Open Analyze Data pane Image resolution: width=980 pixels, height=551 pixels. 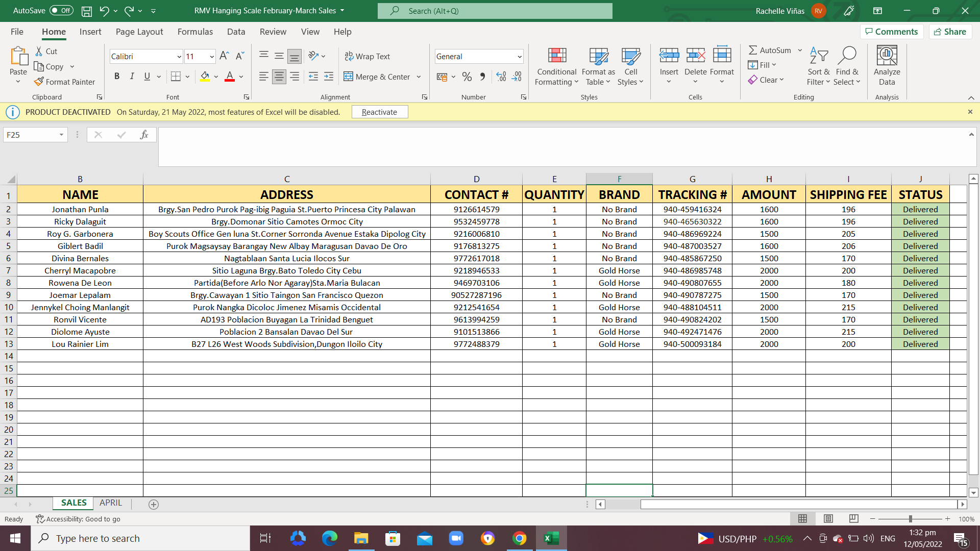coord(887,66)
